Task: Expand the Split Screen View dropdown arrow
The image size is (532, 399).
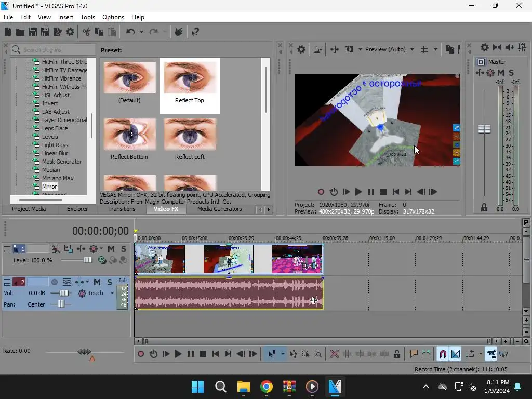Action: [360, 49]
